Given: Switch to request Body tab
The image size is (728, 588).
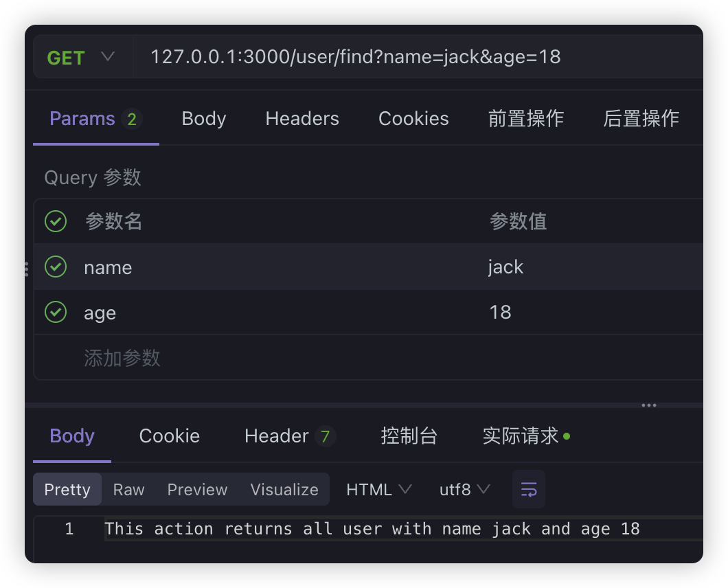Looking at the screenshot, I should (x=204, y=119).
